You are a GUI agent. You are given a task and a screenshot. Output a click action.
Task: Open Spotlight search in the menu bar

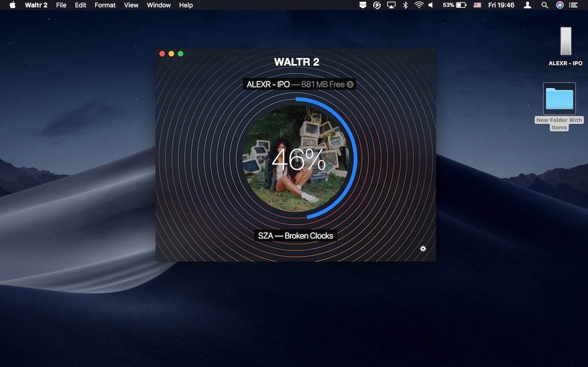click(x=545, y=5)
